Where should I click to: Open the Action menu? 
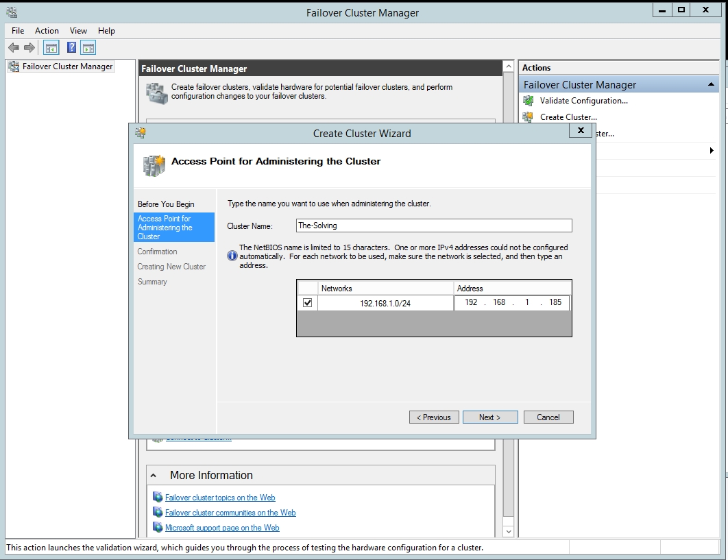[47, 31]
